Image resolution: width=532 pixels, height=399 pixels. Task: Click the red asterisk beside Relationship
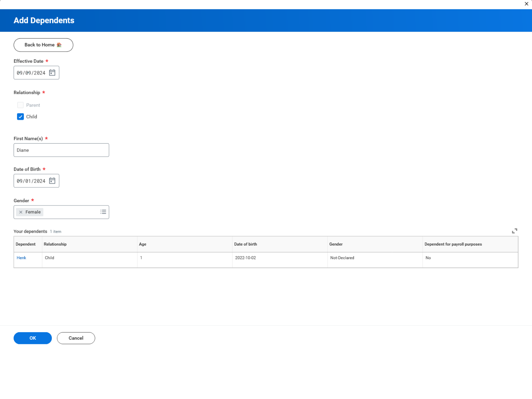43,92
